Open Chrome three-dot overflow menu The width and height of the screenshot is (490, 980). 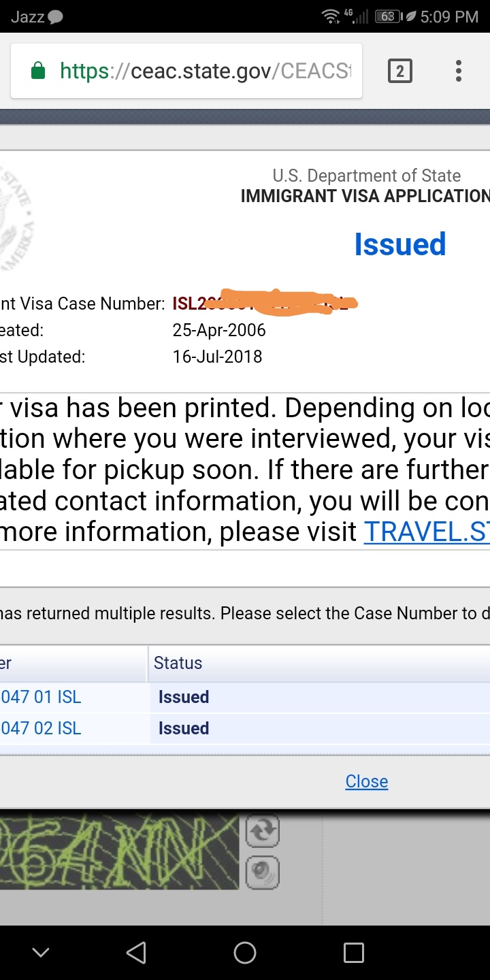point(459,71)
